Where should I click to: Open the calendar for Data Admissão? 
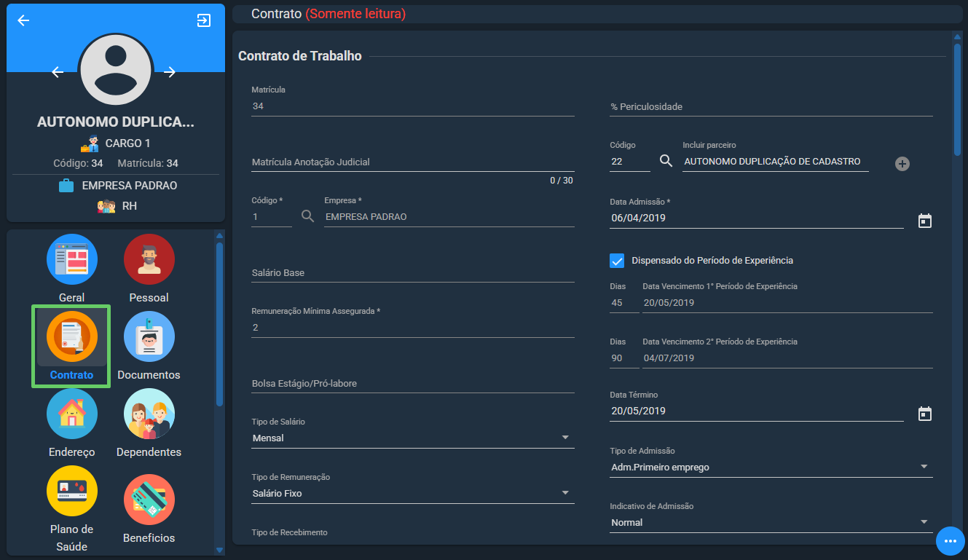pos(925,221)
